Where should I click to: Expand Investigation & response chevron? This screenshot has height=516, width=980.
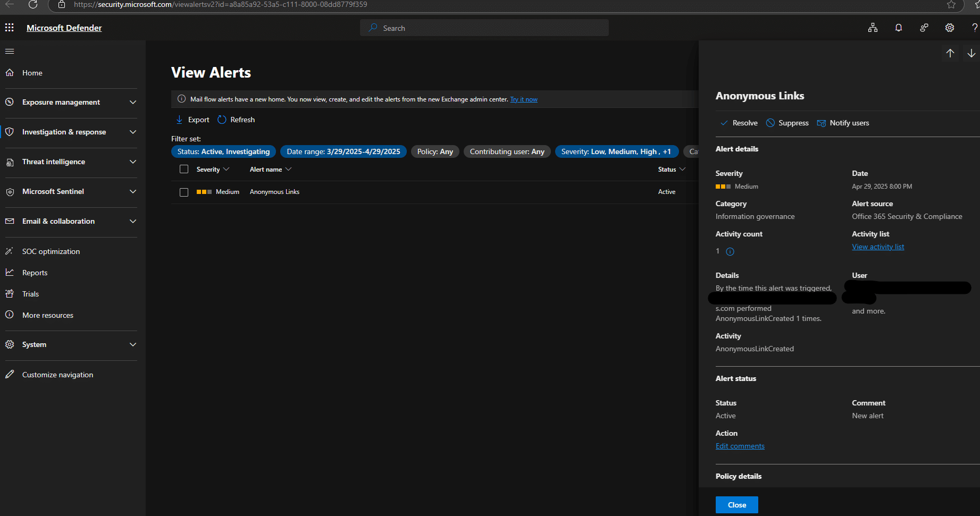tap(133, 132)
